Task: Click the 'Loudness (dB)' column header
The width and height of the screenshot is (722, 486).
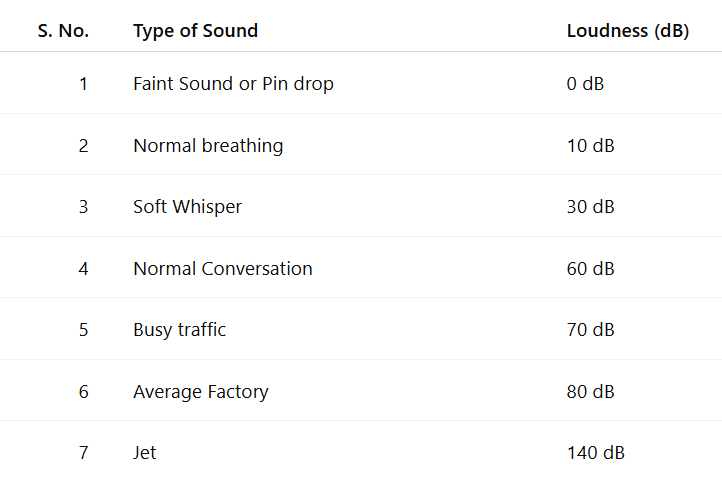Action: click(627, 31)
